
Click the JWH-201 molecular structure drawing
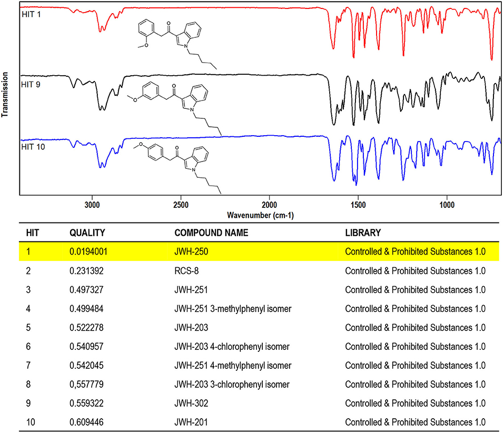pos(177,168)
